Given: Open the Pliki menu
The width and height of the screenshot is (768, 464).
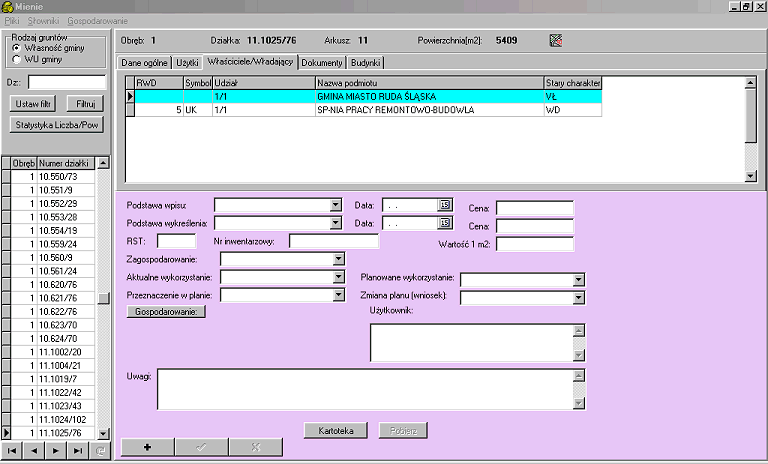Looking at the screenshot, I should [x=12, y=21].
